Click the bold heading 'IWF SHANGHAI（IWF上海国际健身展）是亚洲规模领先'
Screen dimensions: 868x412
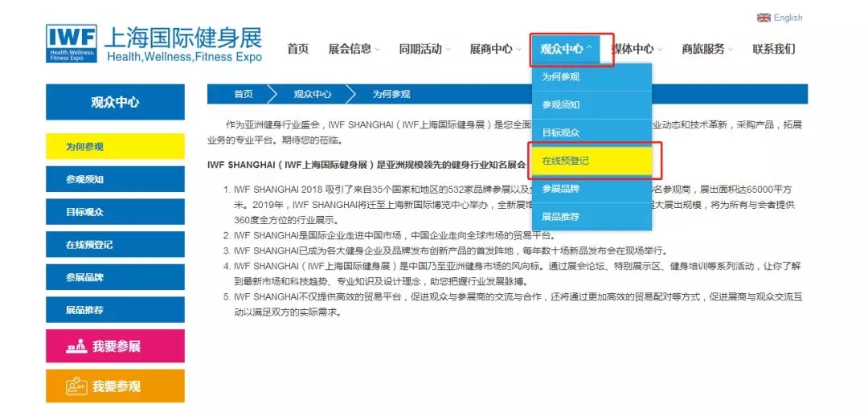[366, 165]
